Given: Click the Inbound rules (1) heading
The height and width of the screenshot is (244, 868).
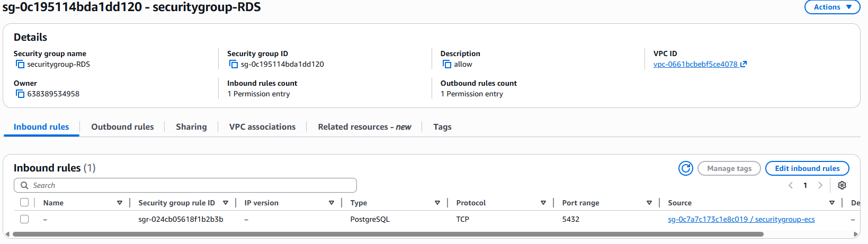Looking at the screenshot, I should coord(55,168).
